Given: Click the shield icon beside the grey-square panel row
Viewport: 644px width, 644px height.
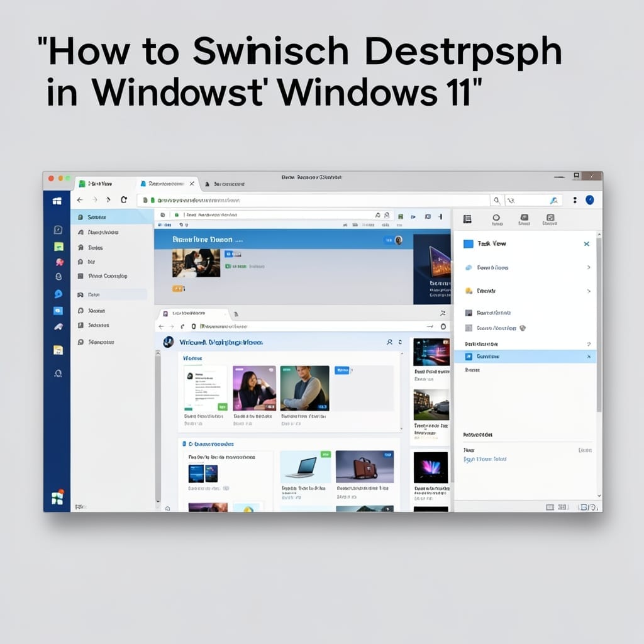Looking at the screenshot, I should (523, 328).
